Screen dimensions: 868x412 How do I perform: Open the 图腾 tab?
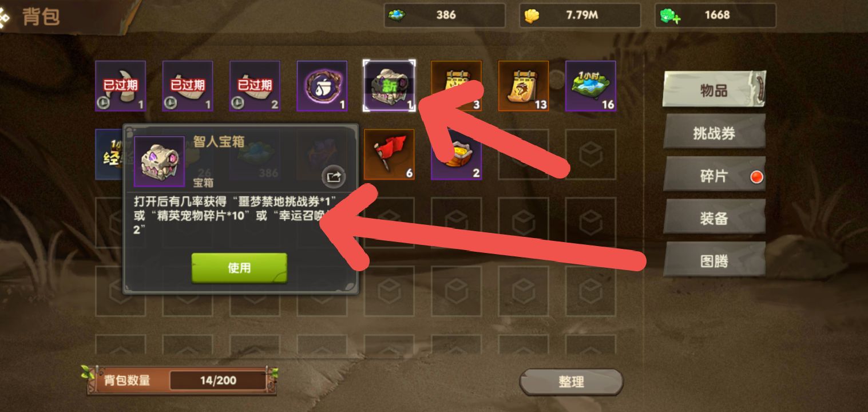(714, 261)
